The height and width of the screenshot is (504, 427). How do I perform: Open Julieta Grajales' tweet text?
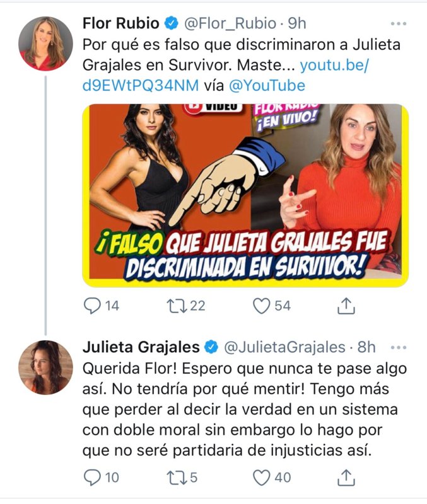click(x=245, y=409)
